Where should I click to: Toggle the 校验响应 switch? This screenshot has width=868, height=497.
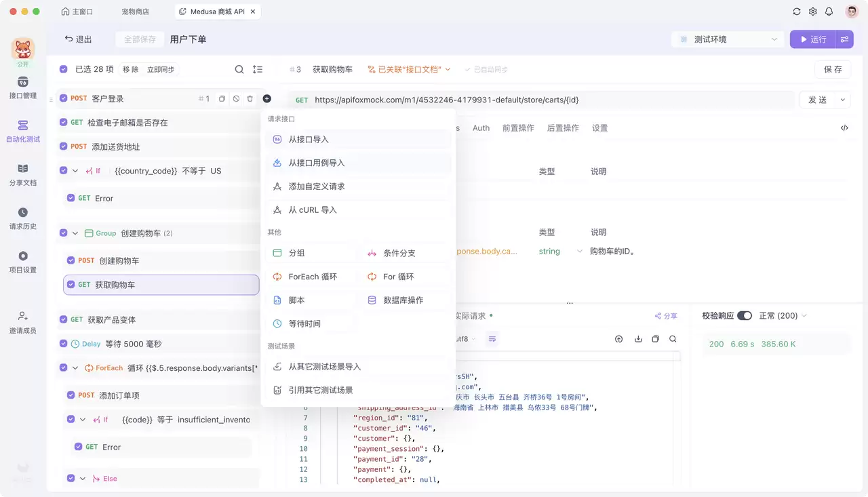745,316
